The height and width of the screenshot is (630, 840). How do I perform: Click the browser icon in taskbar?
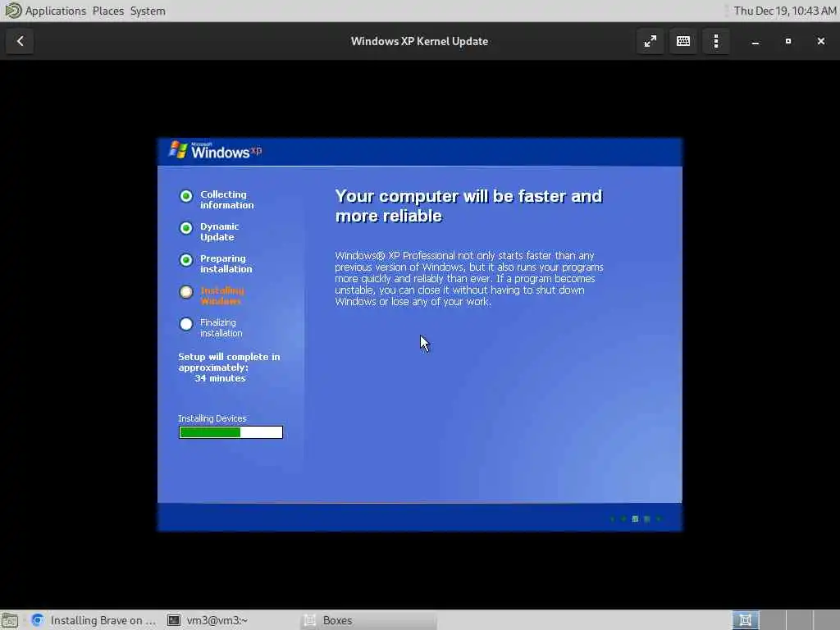tap(37, 620)
